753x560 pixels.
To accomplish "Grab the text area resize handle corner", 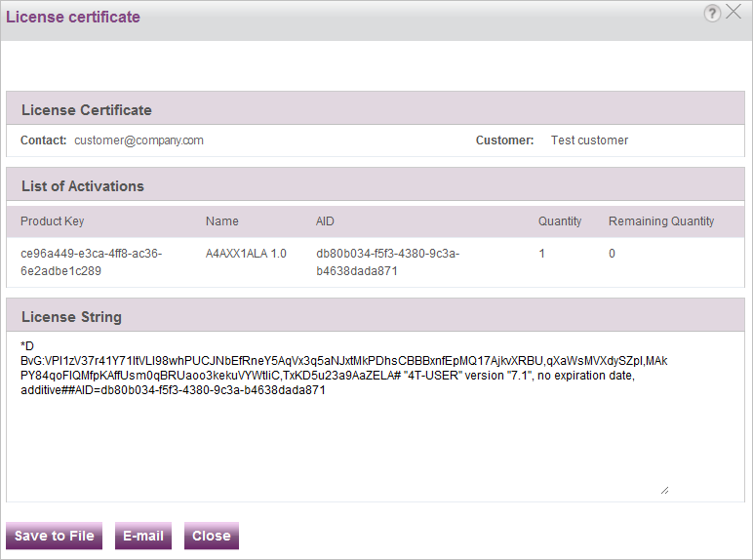I will tap(664, 491).
